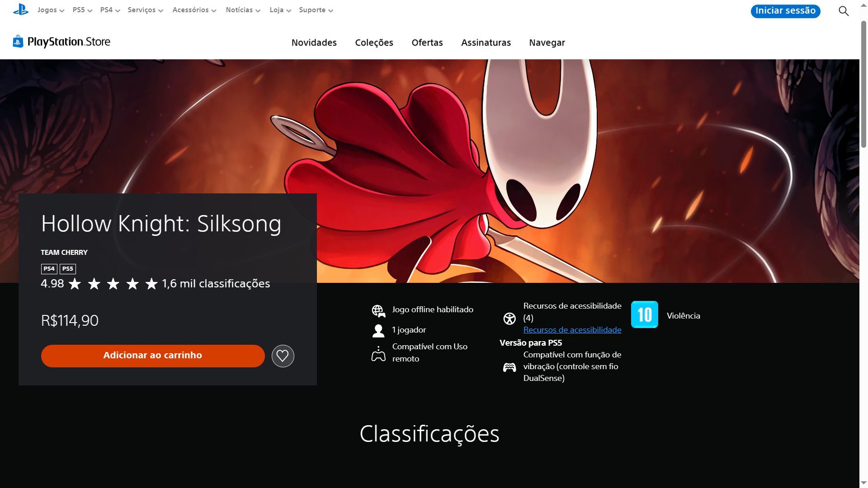The image size is (868, 488).
Task: Click the offline play globe icon
Action: coord(378,311)
